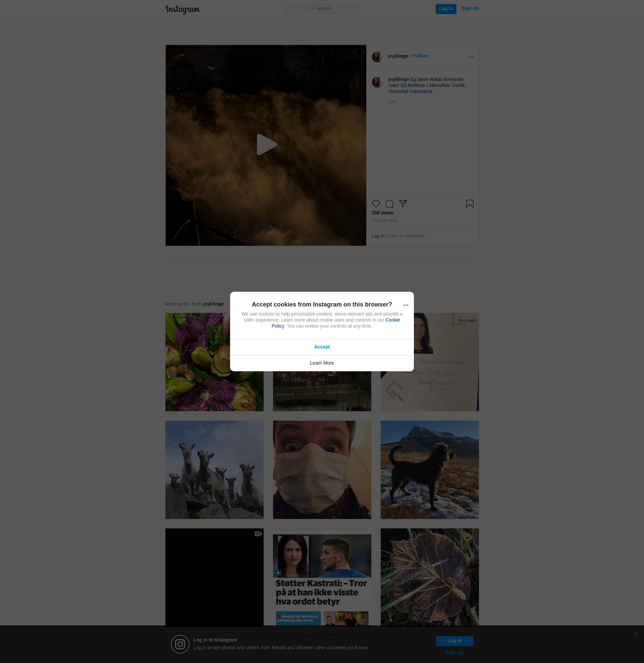Click jnyklinge profile avatar in post header
The width and height of the screenshot is (644, 663).
377,57
